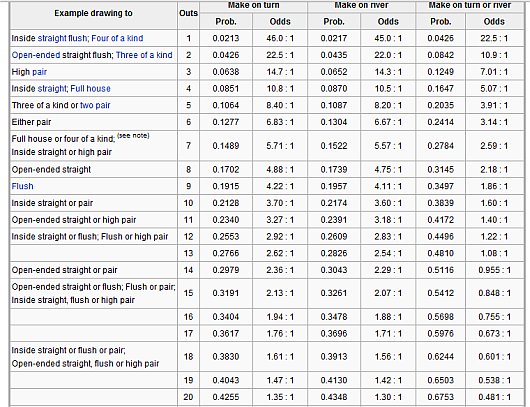Screen dimensions: 530x407
Task: Click the "Either pair" row label
Action: coord(31,122)
